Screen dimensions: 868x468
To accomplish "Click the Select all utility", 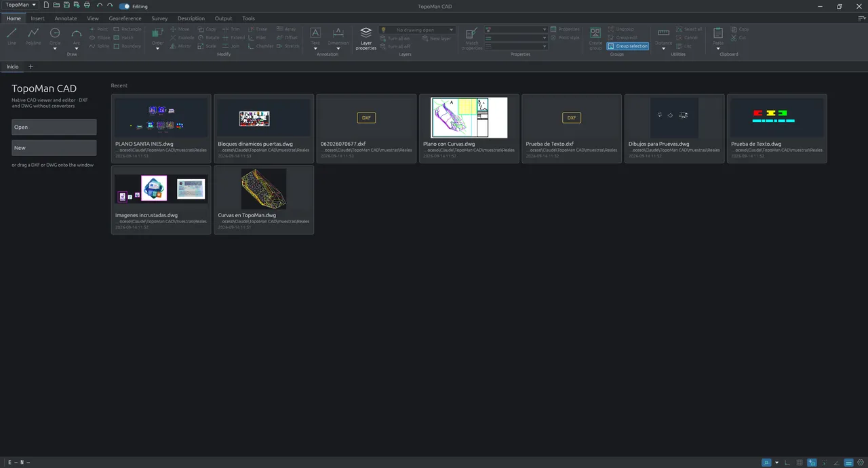I will (689, 30).
